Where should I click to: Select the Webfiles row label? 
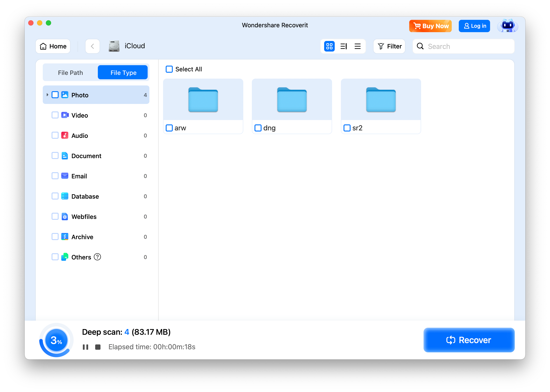click(x=84, y=217)
